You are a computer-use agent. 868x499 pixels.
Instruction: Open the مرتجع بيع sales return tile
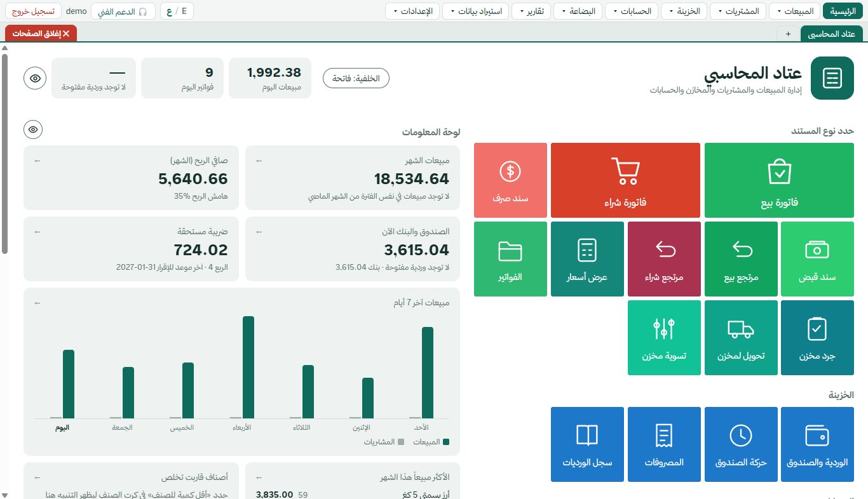[741, 259]
